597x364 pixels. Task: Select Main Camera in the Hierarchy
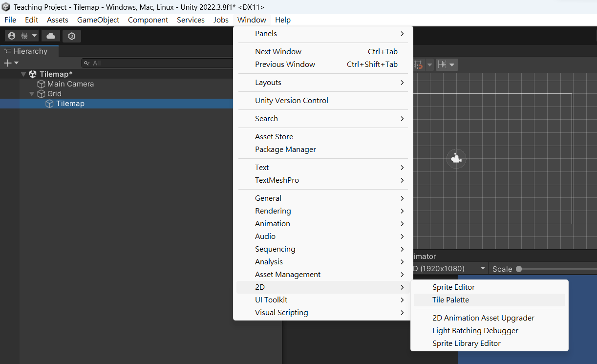tap(70, 84)
